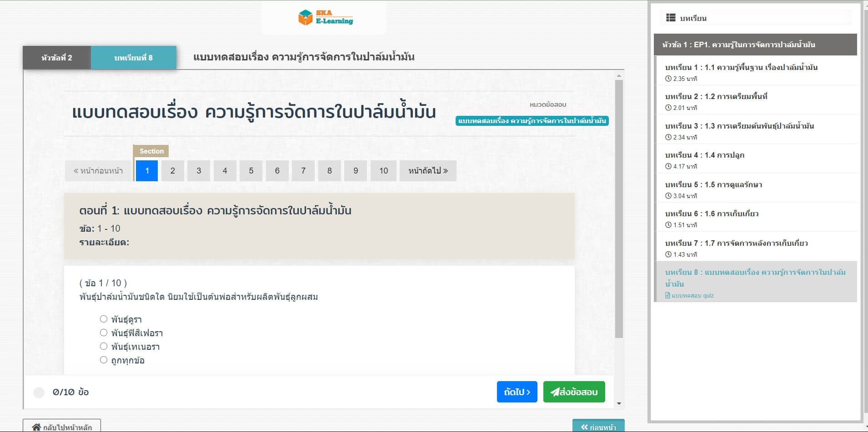Switch to the หัวข้อที่ 2 tab

coord(57,58)
